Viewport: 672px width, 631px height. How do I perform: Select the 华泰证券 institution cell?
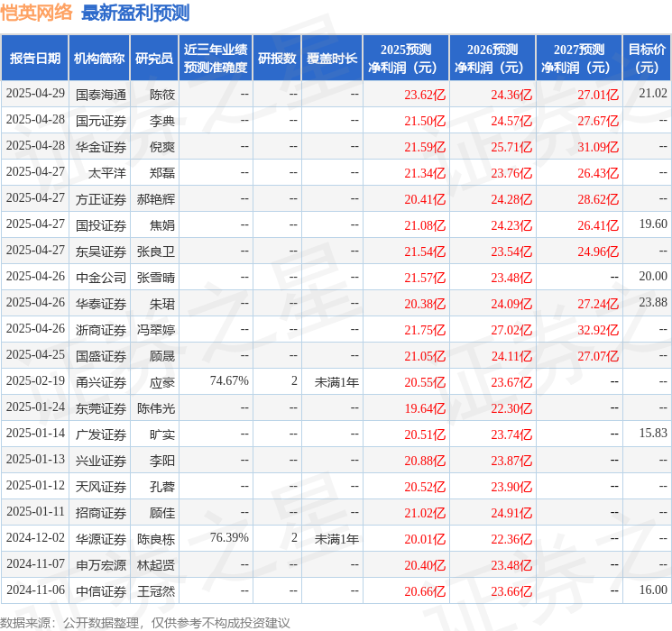101,304
